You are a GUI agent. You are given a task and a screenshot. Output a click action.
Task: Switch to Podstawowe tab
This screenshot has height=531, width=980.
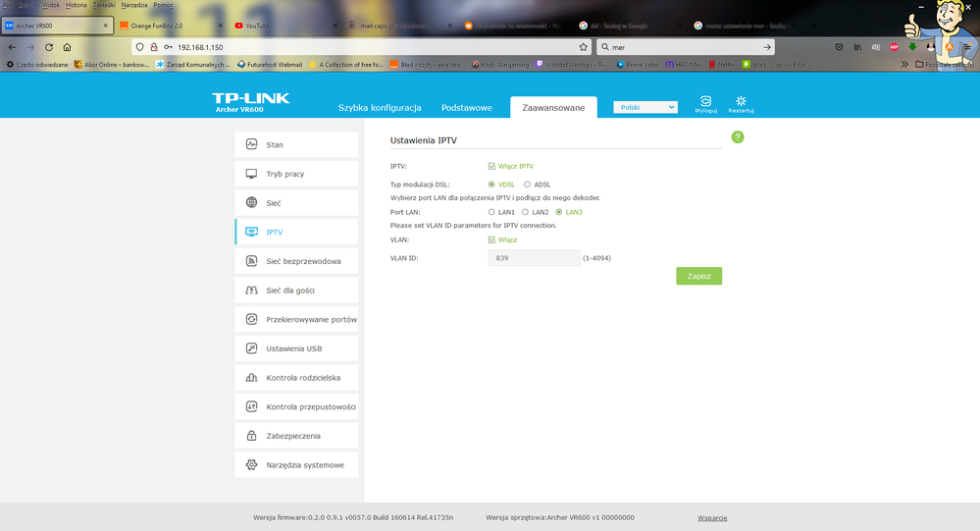point(466,108)
